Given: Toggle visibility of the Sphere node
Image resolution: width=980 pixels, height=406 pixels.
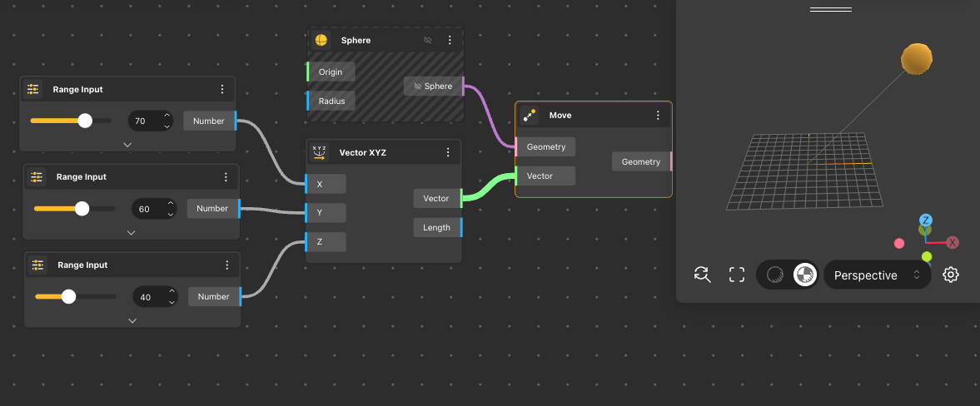Looking at the screenshot, I should click(428, 40).
